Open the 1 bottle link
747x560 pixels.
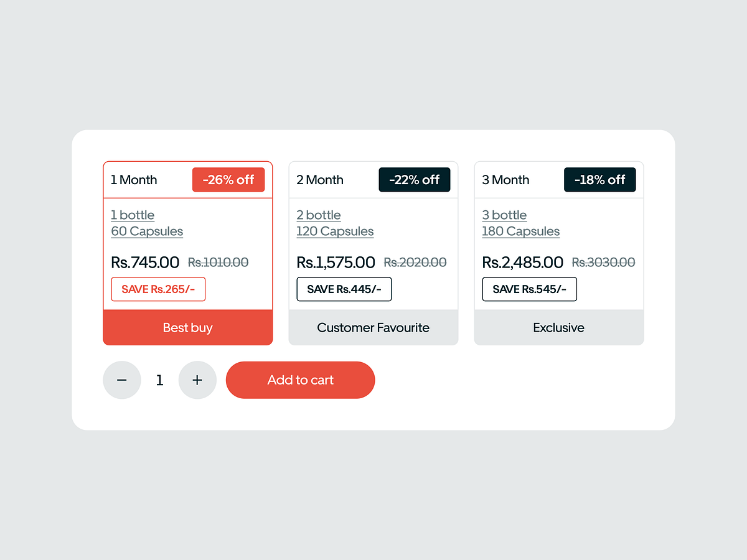click(133, 215)
